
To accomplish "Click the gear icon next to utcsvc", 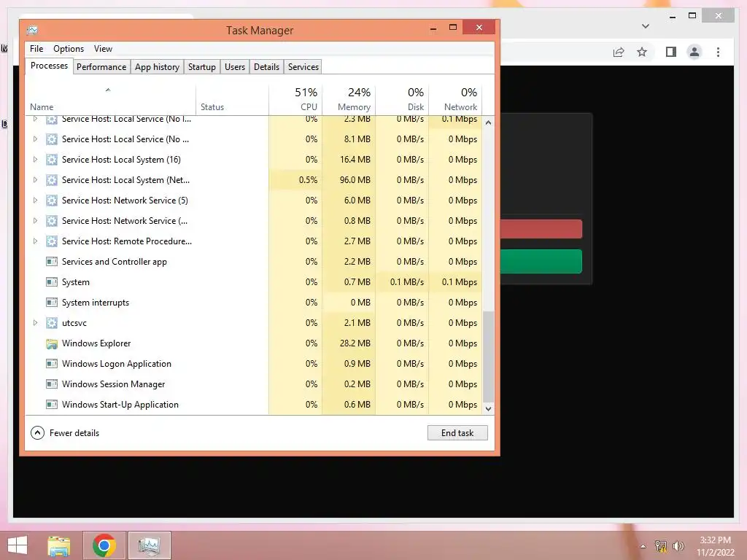I will [52, 323].
